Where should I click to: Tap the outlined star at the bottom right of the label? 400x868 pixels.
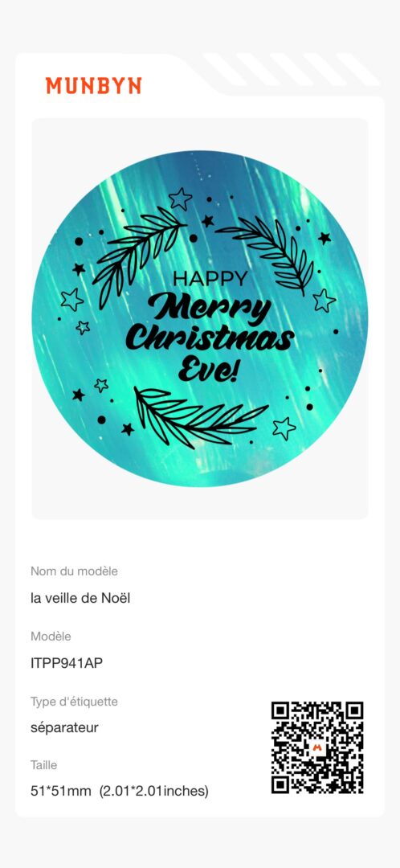[284, 428]
